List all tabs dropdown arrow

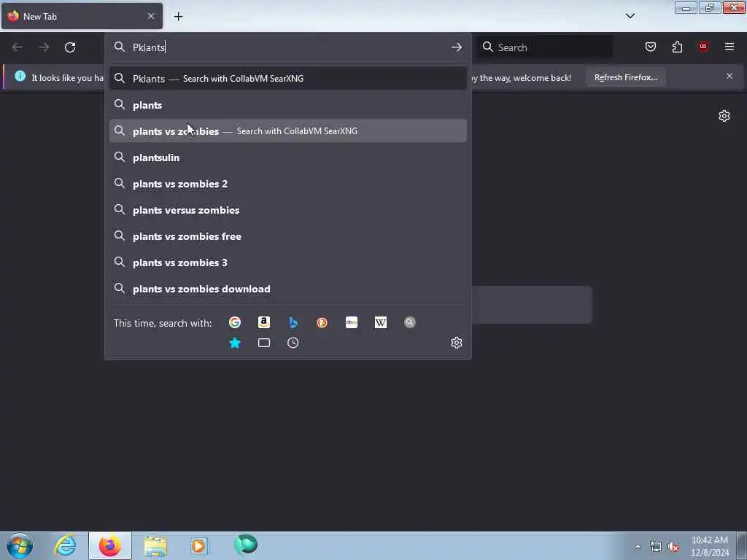pyautogui.click(x=630, y=16)
